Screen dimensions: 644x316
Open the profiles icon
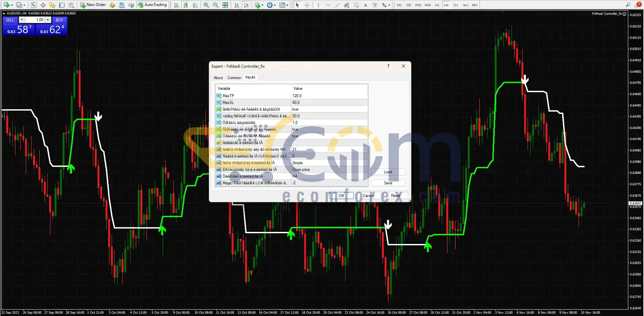(19, 5)
